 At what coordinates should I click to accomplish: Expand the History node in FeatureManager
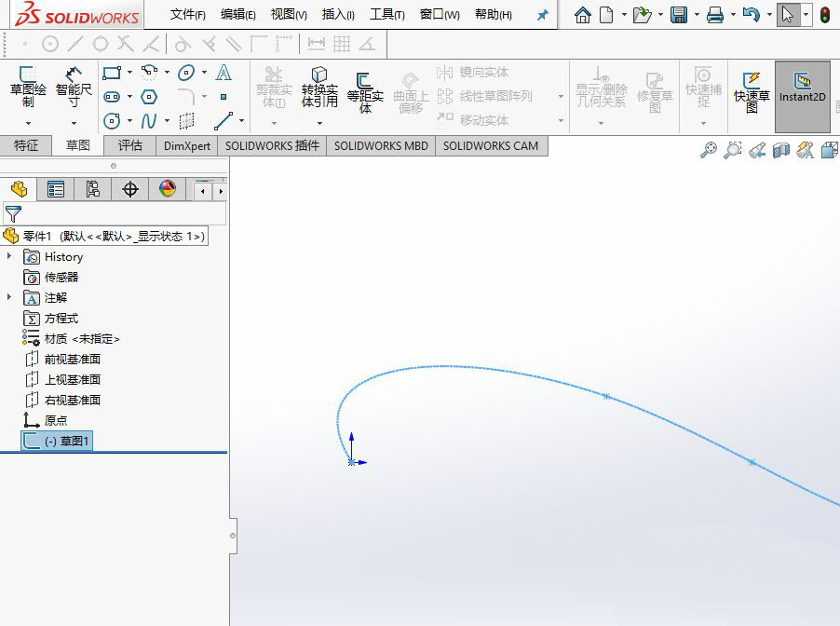pos(9,256)
